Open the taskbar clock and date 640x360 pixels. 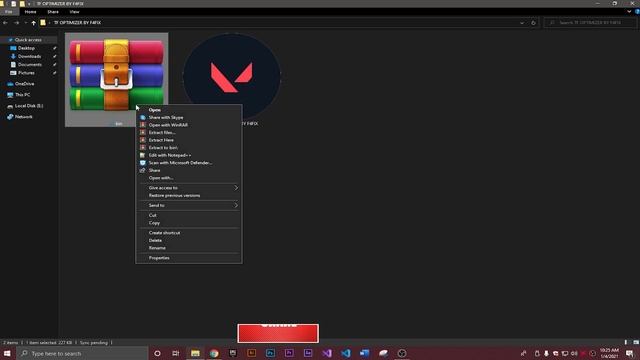click(609, 353)
